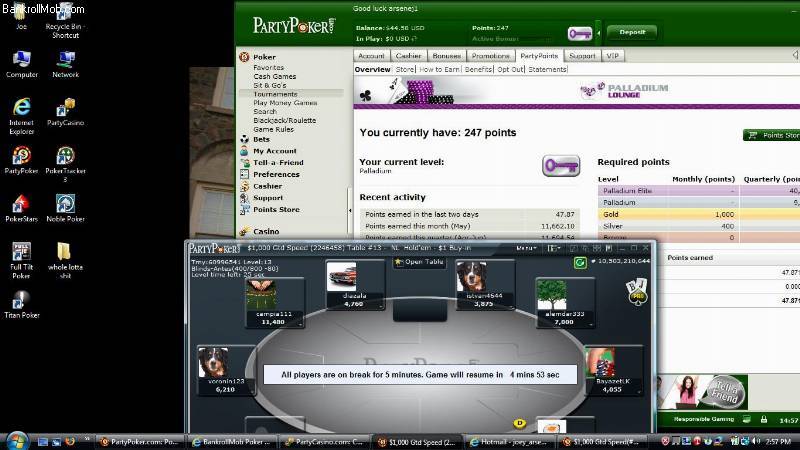Open the Account tab
Viewport: 800px width, 450px height.
371,56
